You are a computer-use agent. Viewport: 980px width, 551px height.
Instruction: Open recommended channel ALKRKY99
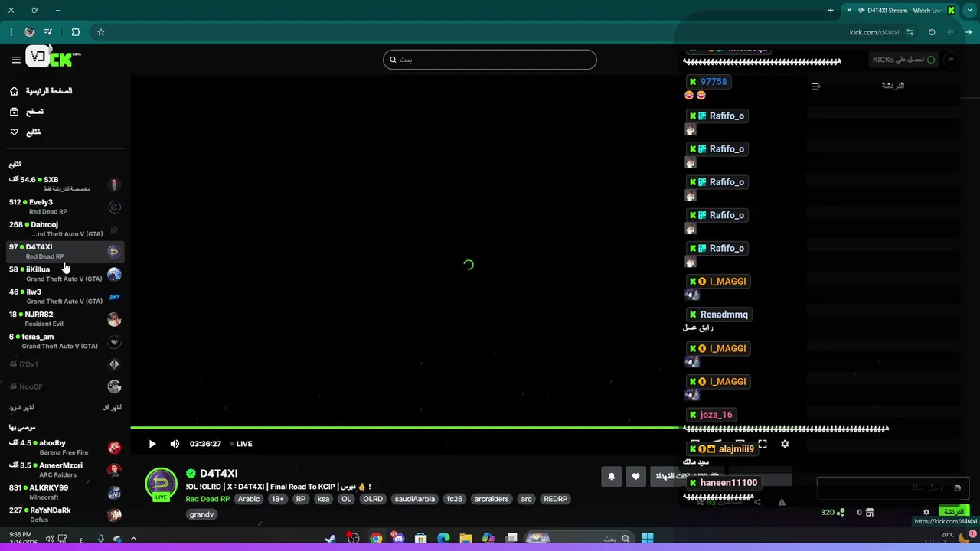(x=65, y=492)
